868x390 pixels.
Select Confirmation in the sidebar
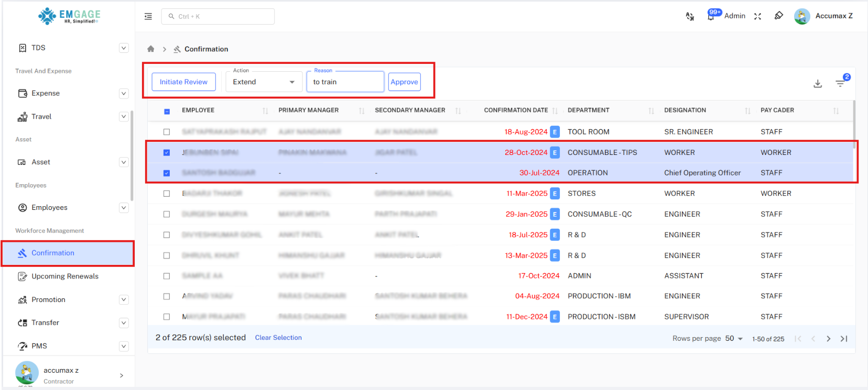pos(53,253)
